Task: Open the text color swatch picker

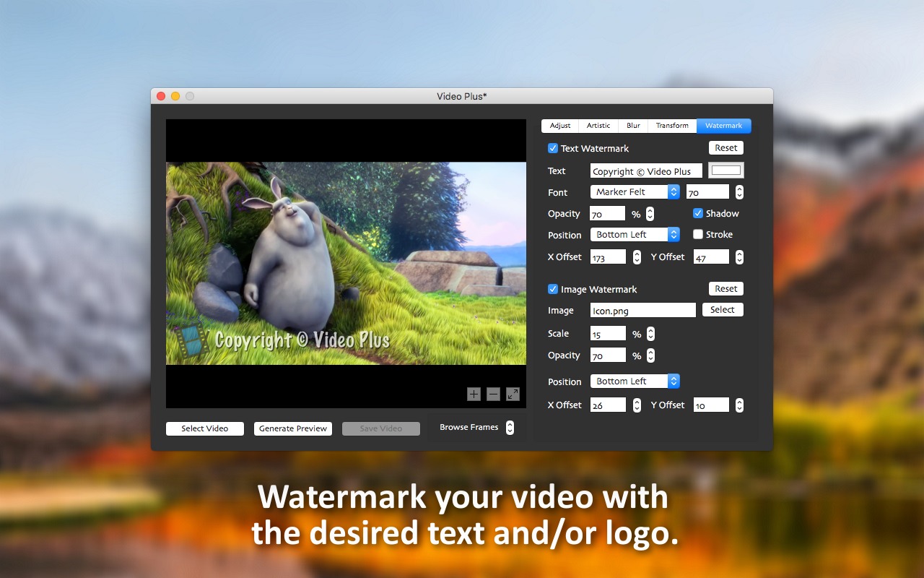Action: point(726,170)
